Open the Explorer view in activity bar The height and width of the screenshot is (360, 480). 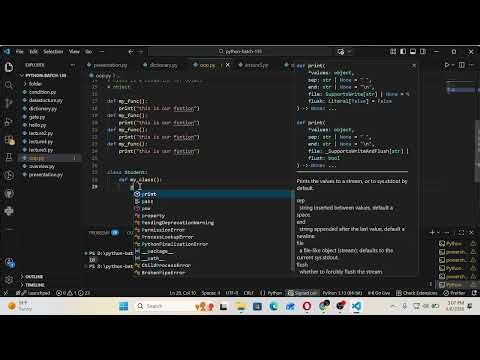[x=9, y=67]
